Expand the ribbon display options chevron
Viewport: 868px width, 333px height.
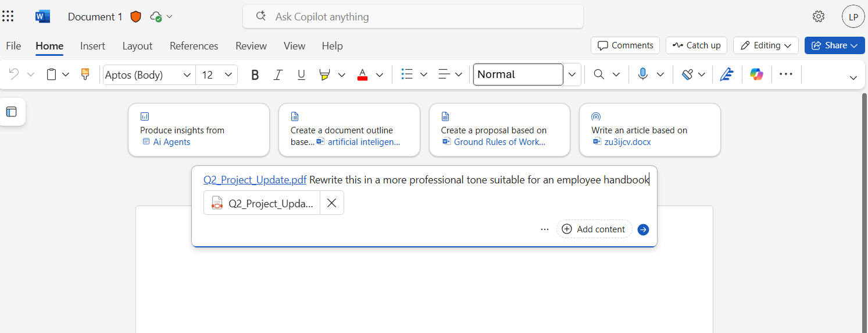coord(853,77)
